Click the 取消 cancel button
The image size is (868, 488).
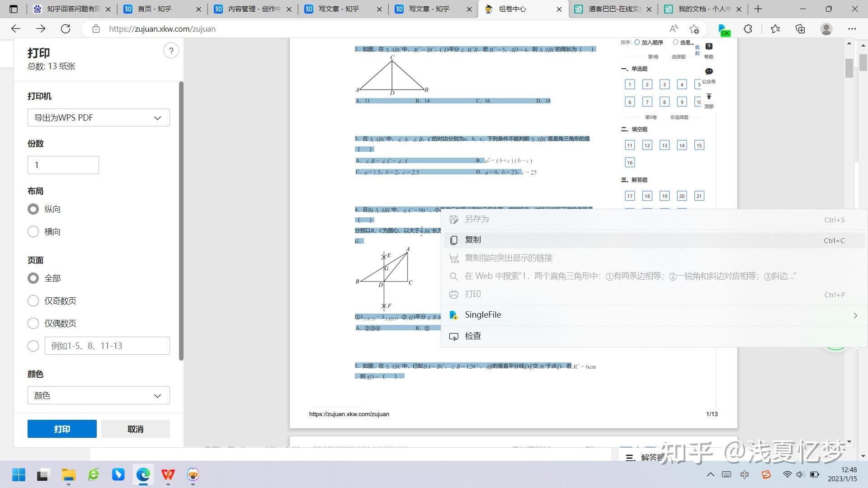pos(135,429)
